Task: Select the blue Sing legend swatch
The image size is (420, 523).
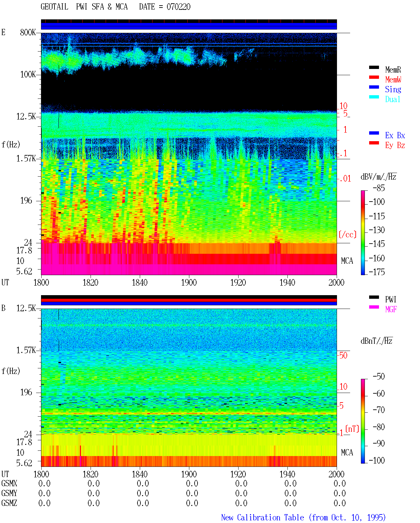Action: point(374,87)
